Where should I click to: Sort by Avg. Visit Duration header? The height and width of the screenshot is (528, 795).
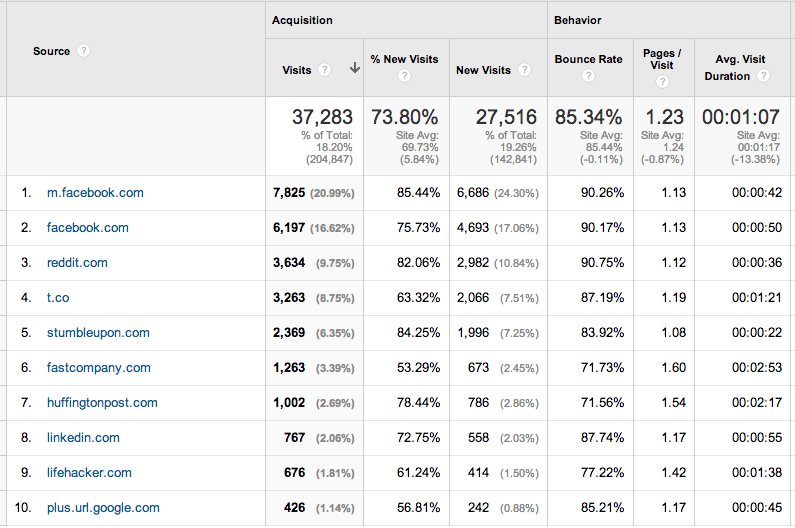[x=735, y=67]
